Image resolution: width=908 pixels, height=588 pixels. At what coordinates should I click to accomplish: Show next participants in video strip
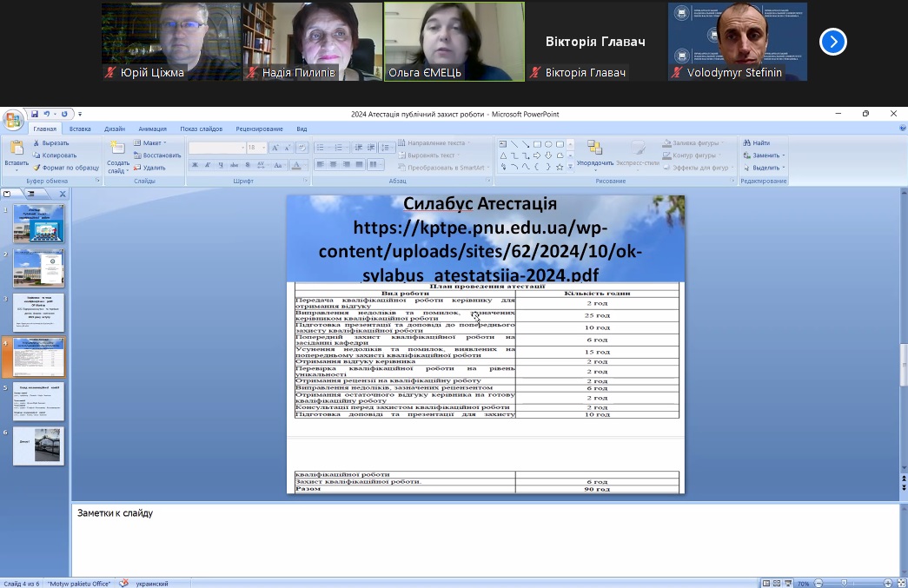pos(832,42)
